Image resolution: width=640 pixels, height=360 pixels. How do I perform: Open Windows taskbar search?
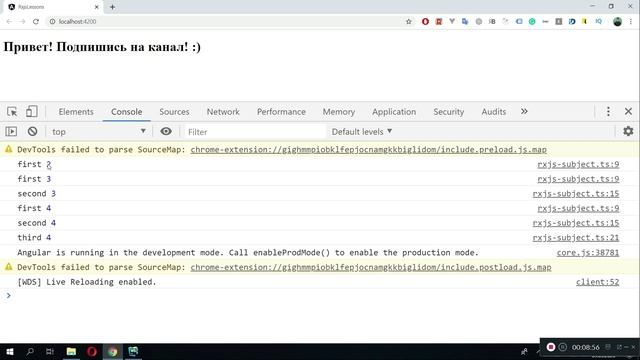pos(30,351)
